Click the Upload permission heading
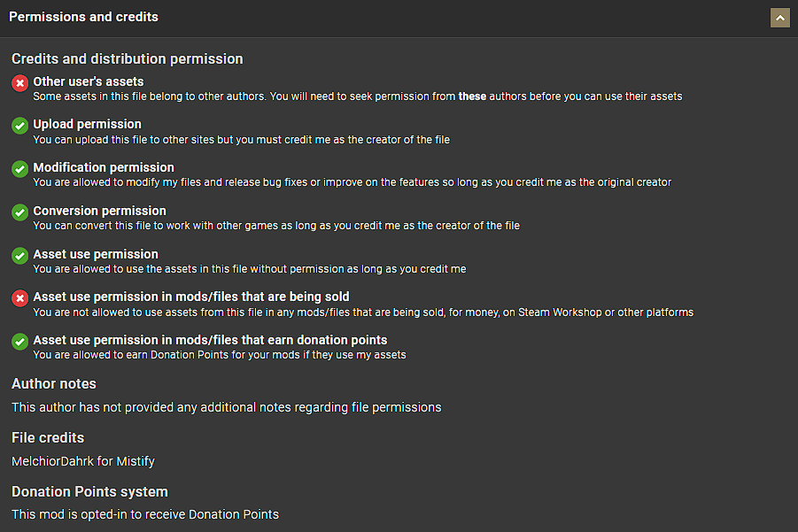The height and width of the screenshot is (532, 798). [x=87, y=124]
